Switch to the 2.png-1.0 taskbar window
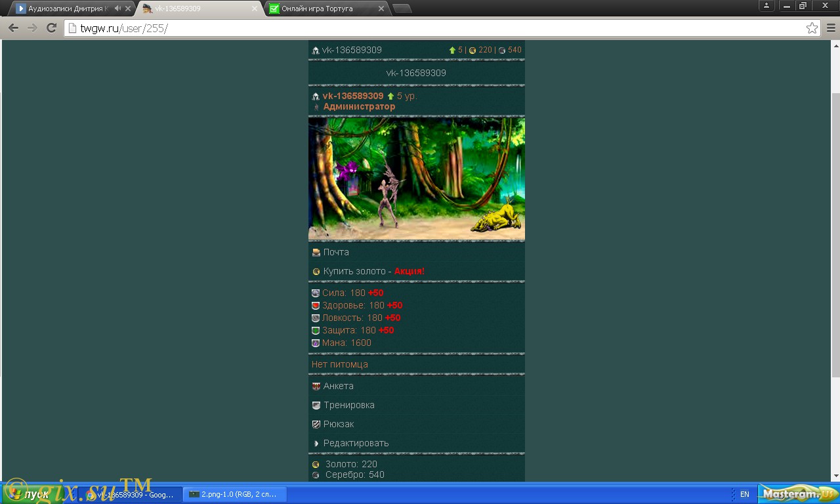840x504 pixels. click(x=234, y=494)
